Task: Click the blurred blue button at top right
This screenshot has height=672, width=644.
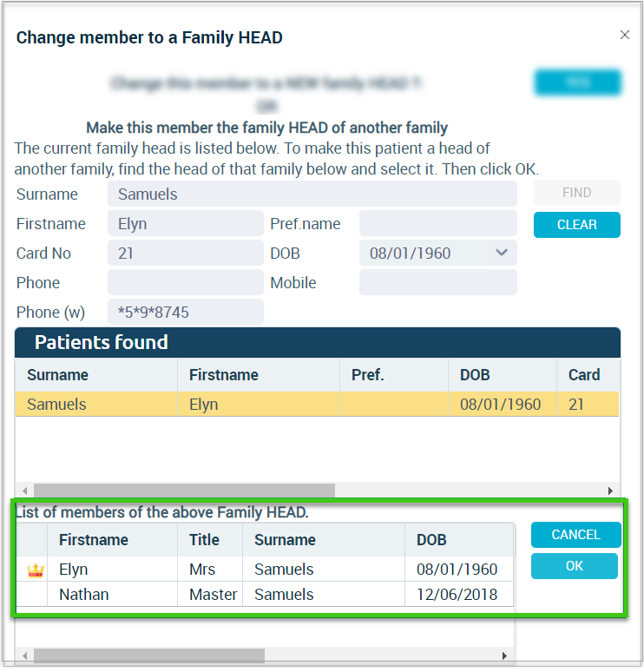Action: (577, 82)
